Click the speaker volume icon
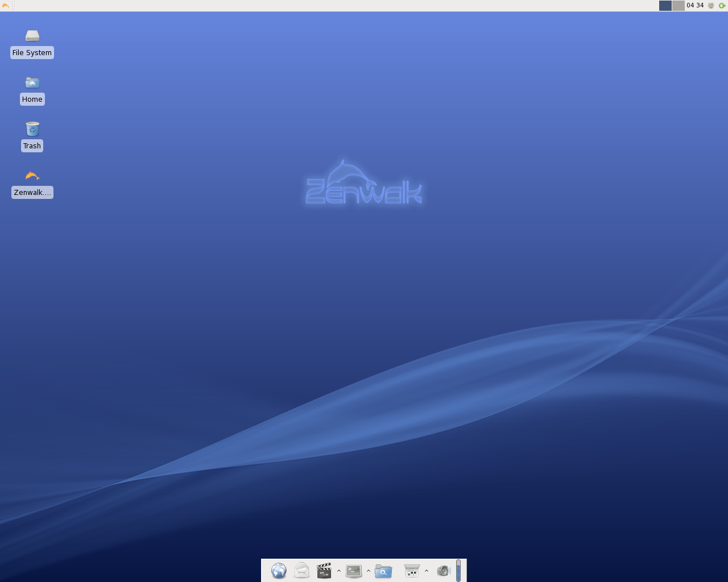728x582 pixels. [444, 571]
